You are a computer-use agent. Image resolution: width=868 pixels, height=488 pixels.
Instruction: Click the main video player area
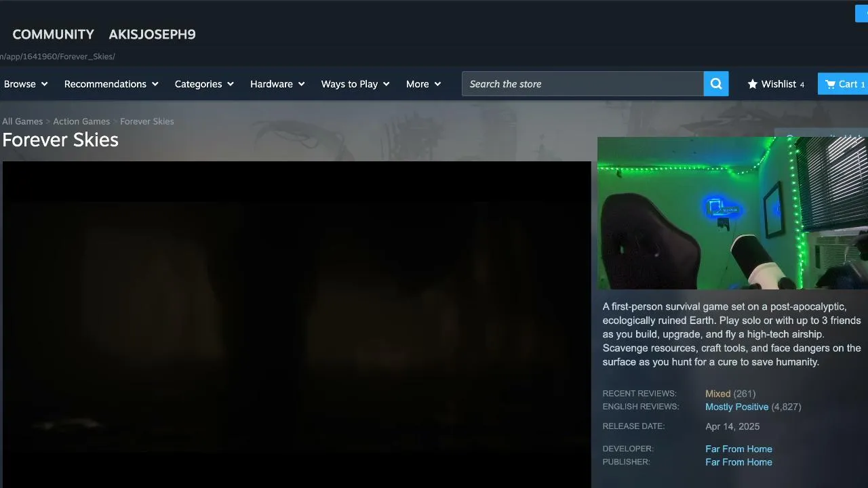(x=297, y=324)
